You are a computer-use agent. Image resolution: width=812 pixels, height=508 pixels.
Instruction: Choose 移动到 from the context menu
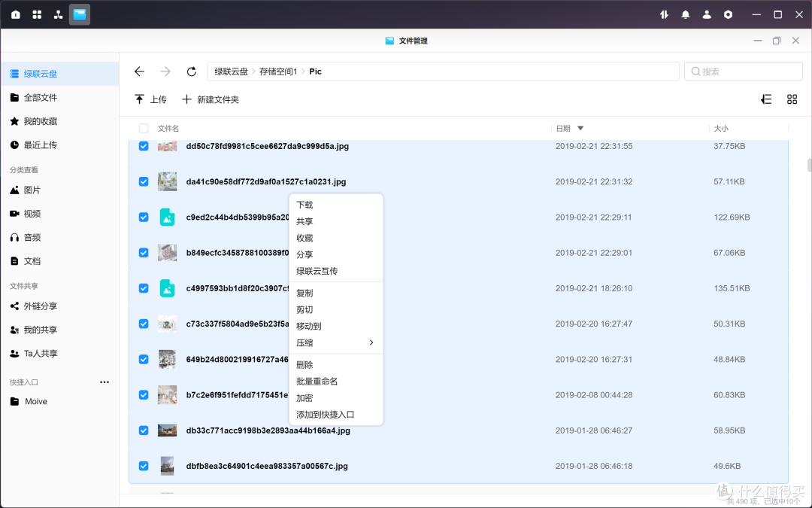pos(335,327)
